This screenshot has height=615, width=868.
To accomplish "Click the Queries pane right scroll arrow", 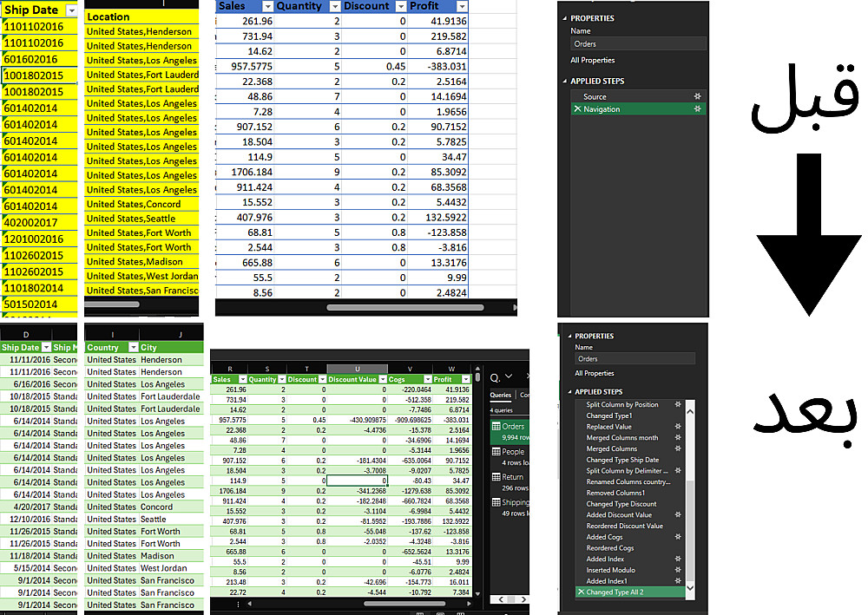I will point(523,599).
